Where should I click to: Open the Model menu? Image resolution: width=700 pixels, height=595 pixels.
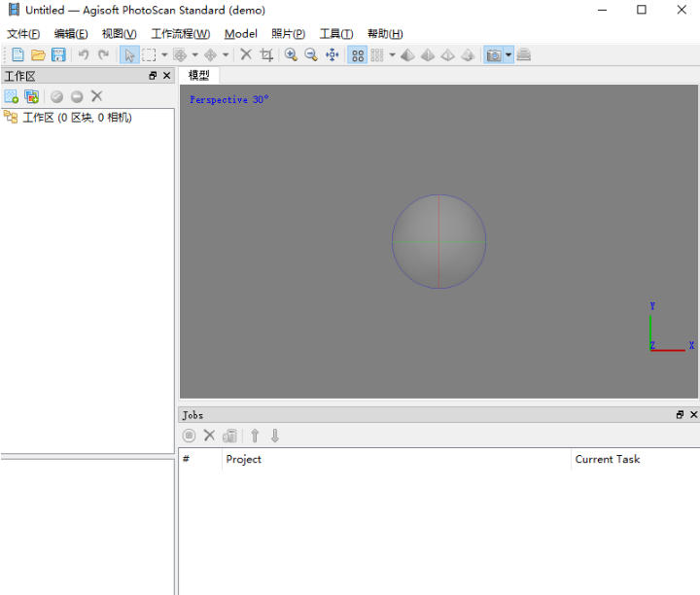pyautogui.click(x=240, y=34)
